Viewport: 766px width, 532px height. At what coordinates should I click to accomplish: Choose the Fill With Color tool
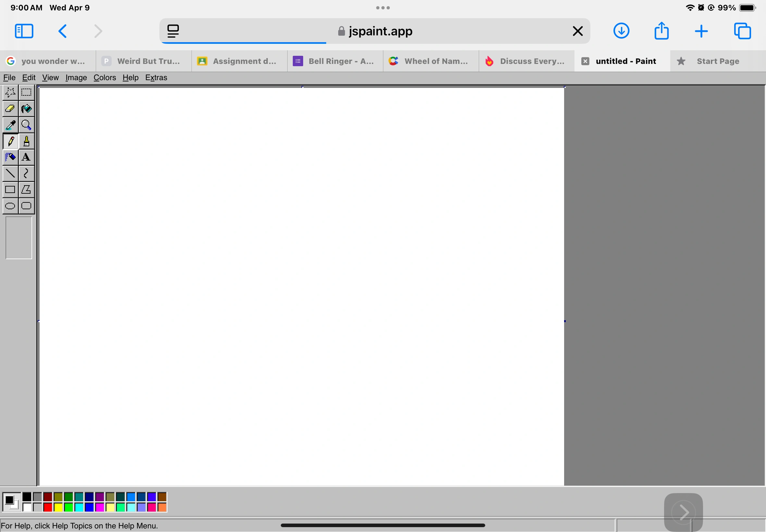coord(26,109)
